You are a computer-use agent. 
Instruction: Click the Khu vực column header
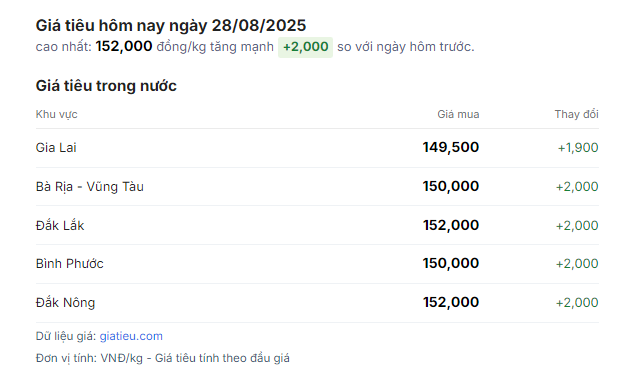click(x=56, y=114)
